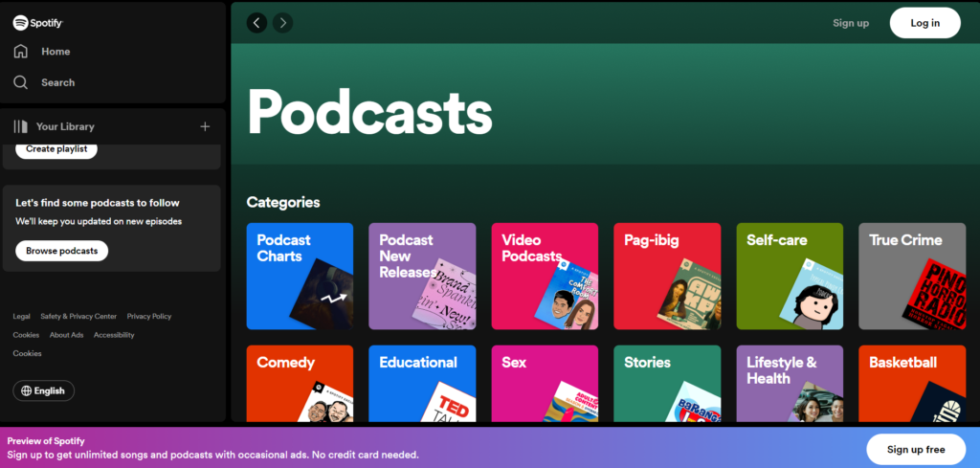Open the Comedy category card
This screenshot has height=468, width=980.
click(x=300, y=384)
